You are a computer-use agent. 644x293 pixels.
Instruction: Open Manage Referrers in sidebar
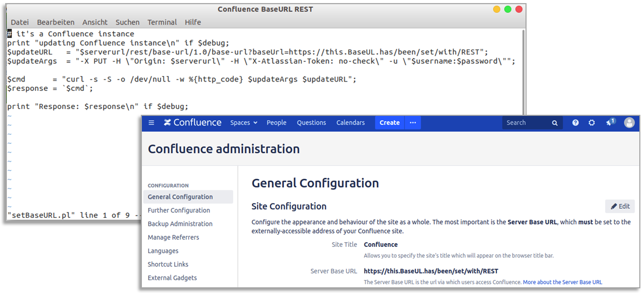173,237
